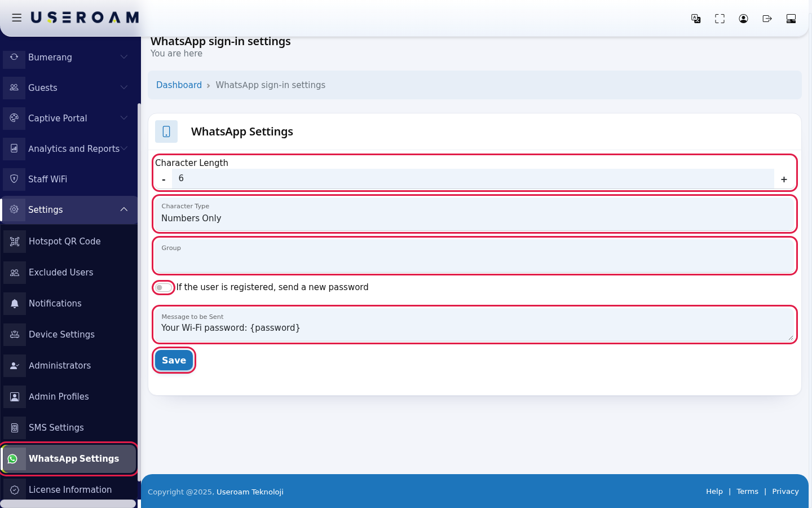Click the Admin Profiles icon

[15, 397]
